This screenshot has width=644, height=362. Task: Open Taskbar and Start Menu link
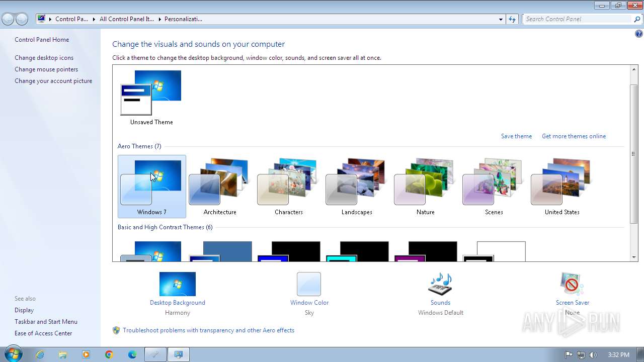[46, 322]
